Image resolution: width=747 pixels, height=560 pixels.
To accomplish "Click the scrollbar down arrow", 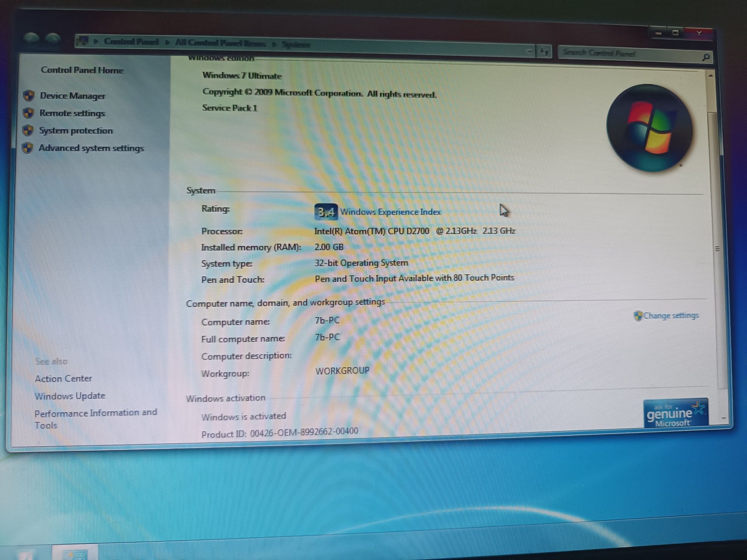I will tap(724, 418).
